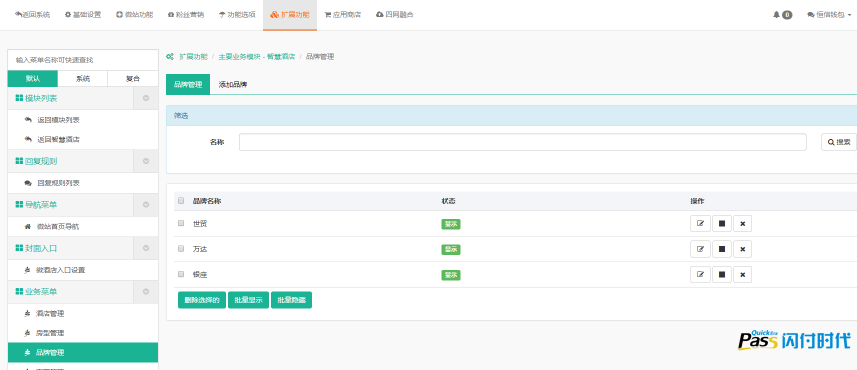Select the 扩展功能 top navigation tab
Screen dimensions: 857x370
point(290,15)
